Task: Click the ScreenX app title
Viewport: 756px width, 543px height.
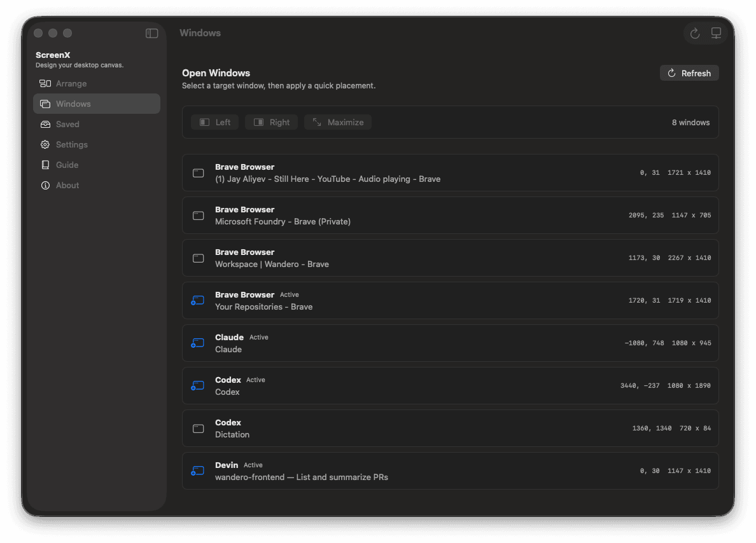Action: (x=53, y=55)
